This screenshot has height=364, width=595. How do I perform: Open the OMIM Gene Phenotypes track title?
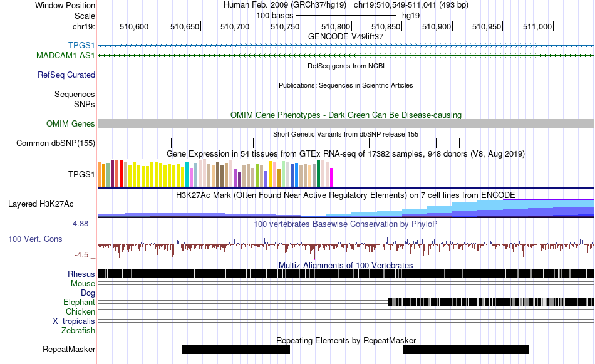(346, 115)
